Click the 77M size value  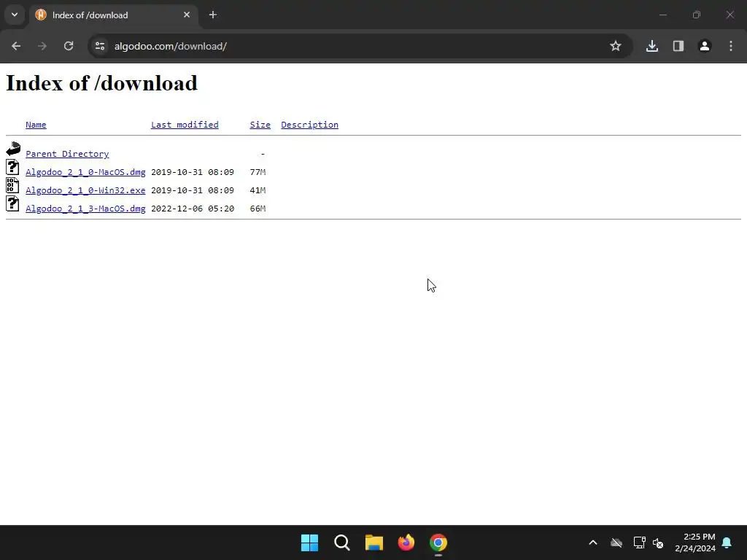(258, 172)
